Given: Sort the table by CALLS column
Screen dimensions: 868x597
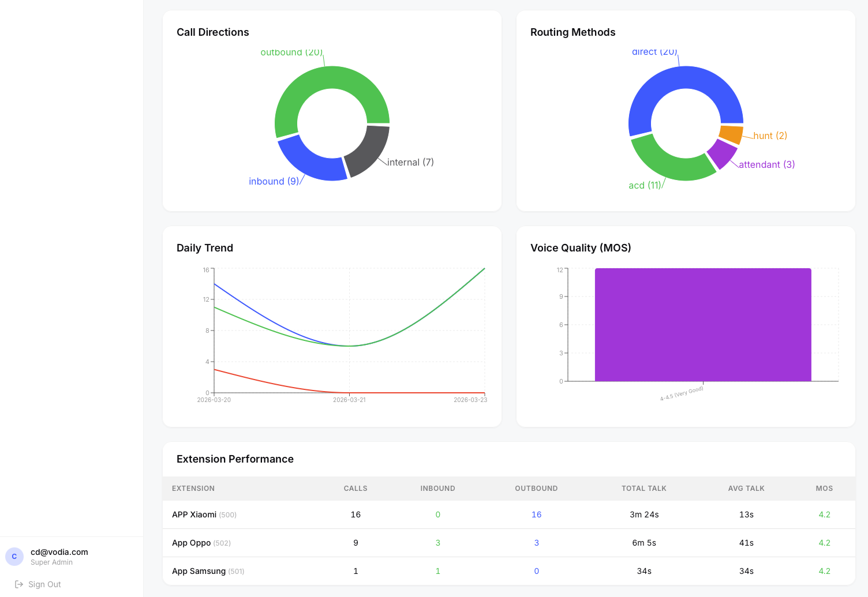Looking at the screenshot, I should (x=355, y=489).
